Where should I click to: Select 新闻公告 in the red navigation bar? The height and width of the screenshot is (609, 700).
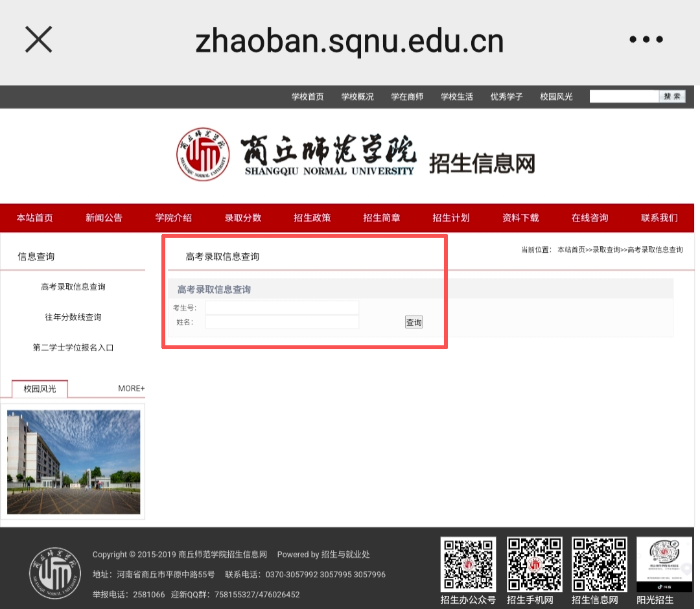104,218
